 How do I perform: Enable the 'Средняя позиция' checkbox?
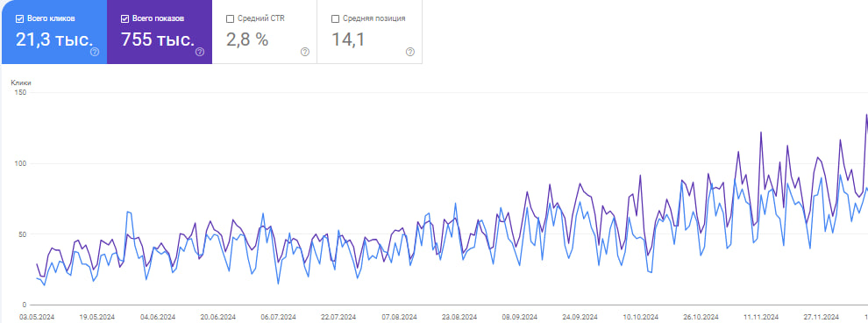point(335,18)
